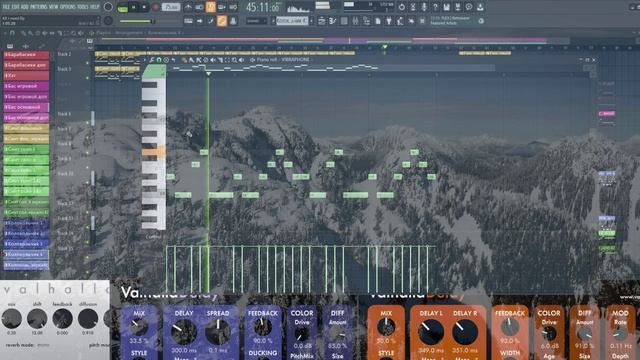The image size is (640, 360).
Task: Click Valhalla reverb diffusion knob
Action: click(x=88, y=319)
